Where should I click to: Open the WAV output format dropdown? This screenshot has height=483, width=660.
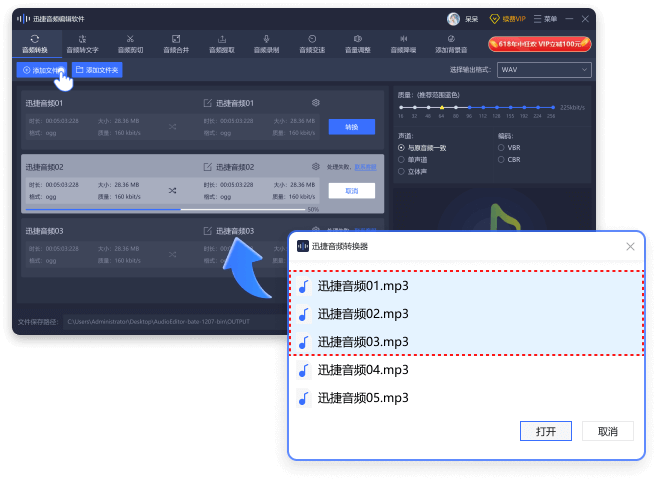pyautogui.click(x=544, y=70)
